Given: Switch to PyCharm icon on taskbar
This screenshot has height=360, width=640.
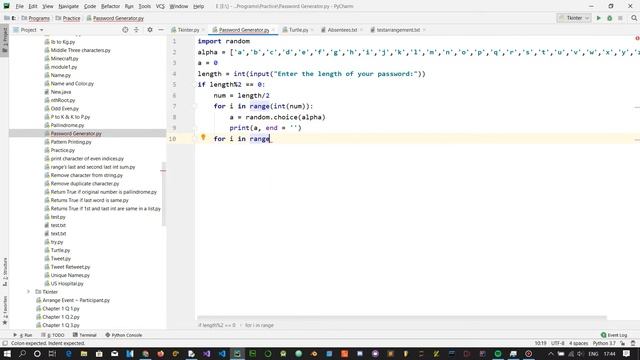Looking at the screenshot, I should click(237, 353).
